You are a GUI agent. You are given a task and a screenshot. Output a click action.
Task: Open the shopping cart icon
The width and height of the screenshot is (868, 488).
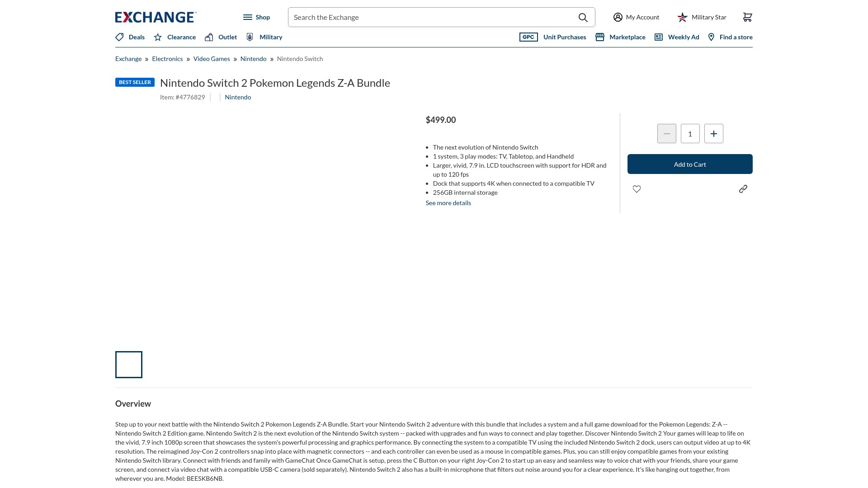tap(747, 17)
